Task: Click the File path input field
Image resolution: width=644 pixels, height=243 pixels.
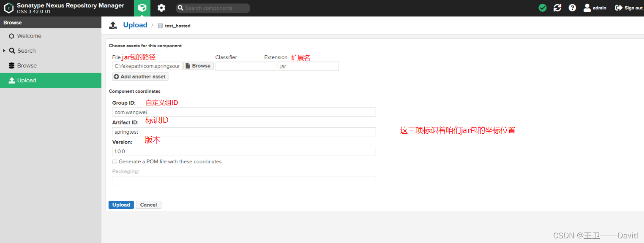Action: point(147,66)
